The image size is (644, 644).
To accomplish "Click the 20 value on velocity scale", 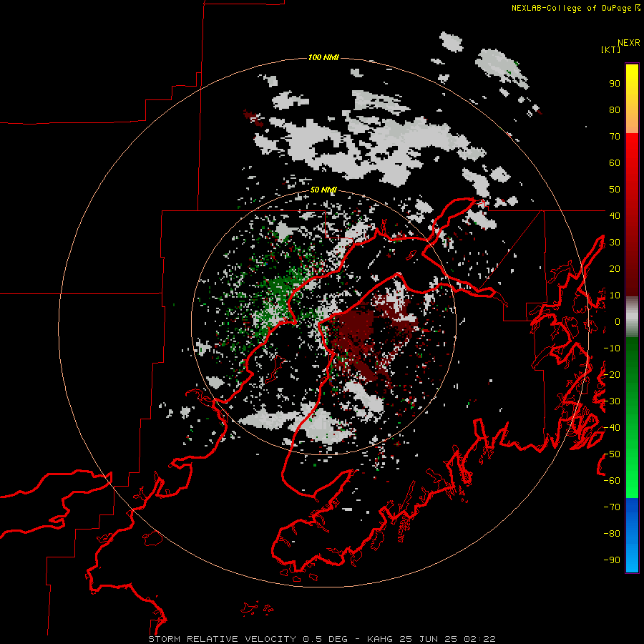I will pos(615,269).
